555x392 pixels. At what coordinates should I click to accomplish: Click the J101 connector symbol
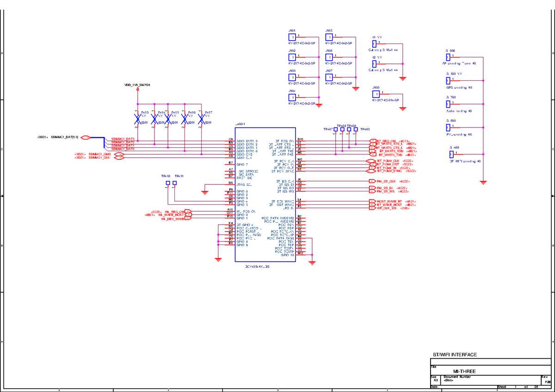pos(292,37)
